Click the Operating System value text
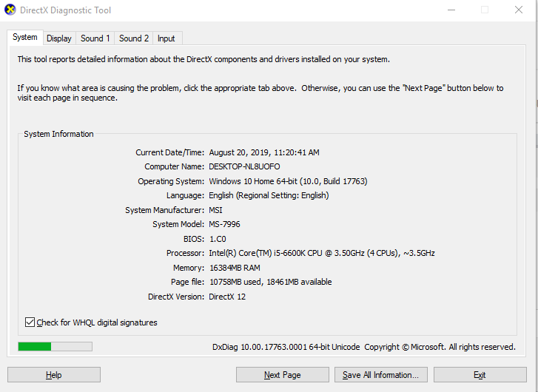The image size is (538, 392). pos(288,181)
